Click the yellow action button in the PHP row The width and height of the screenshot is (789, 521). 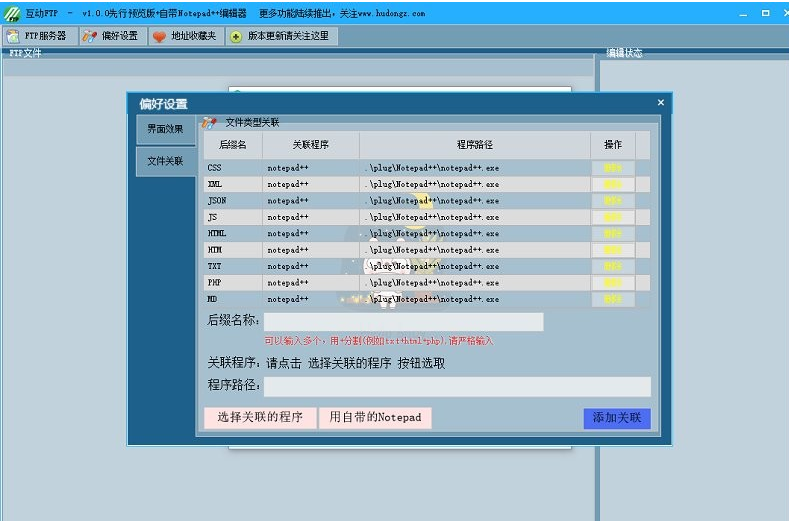(x=613, y=283)
